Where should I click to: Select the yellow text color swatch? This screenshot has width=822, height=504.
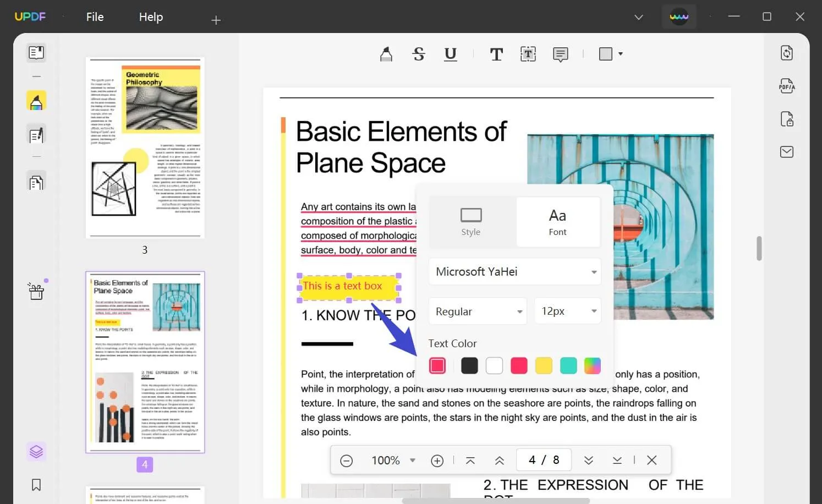click(544, 365)
